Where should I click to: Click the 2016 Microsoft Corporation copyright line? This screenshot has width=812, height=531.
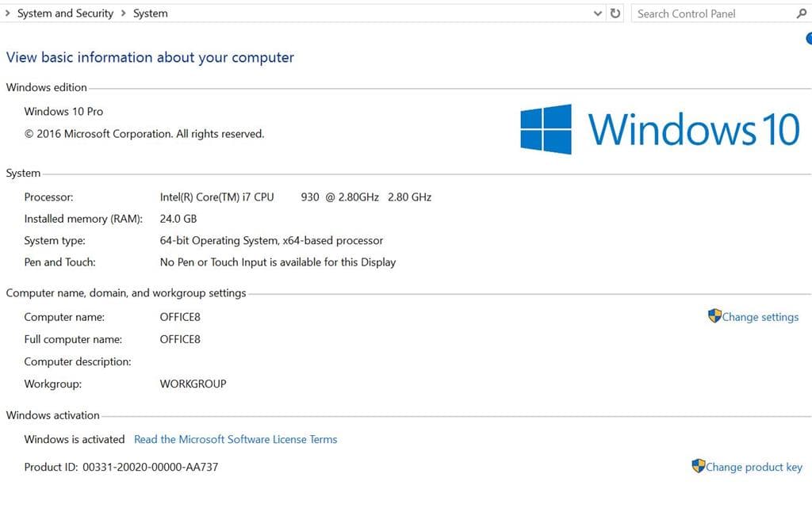(144, 134)
